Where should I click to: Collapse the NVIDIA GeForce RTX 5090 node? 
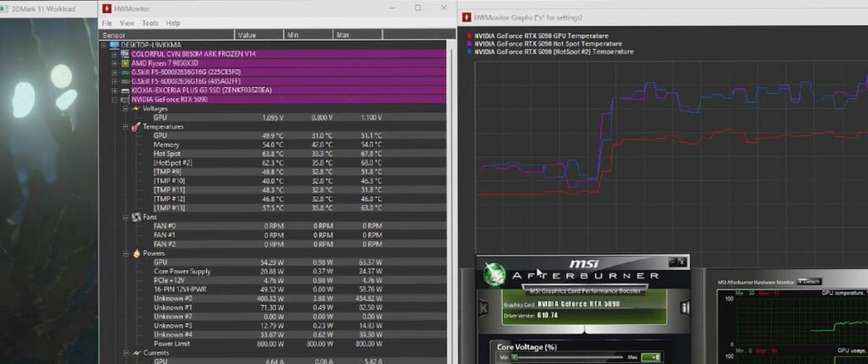point(114,100)
